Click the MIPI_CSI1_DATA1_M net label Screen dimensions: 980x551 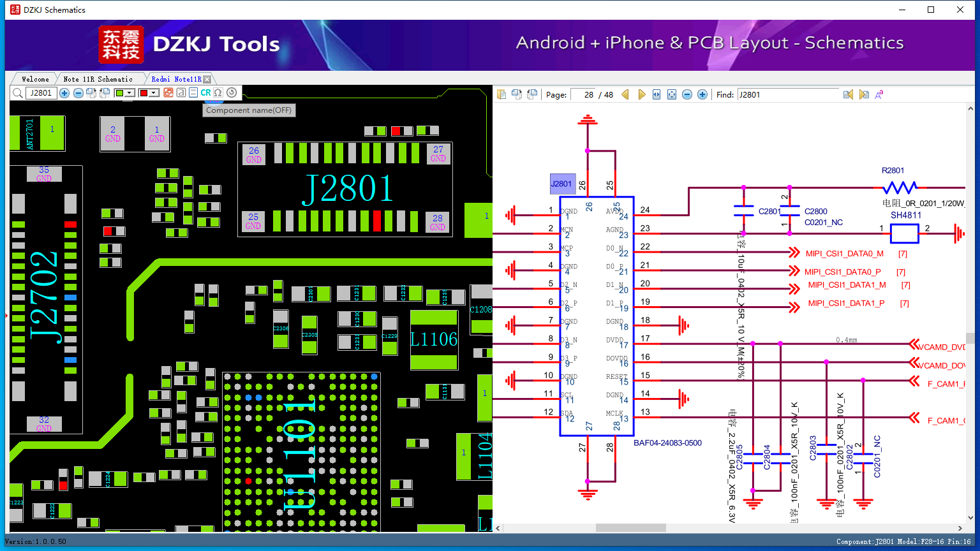click(x=847, y=285)
